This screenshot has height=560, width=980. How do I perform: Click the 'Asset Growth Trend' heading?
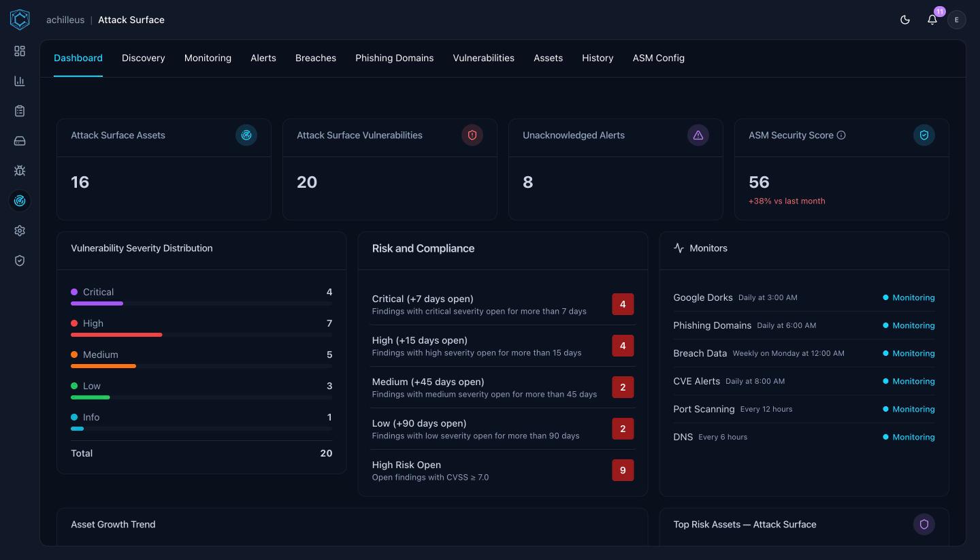pos(113,525)
